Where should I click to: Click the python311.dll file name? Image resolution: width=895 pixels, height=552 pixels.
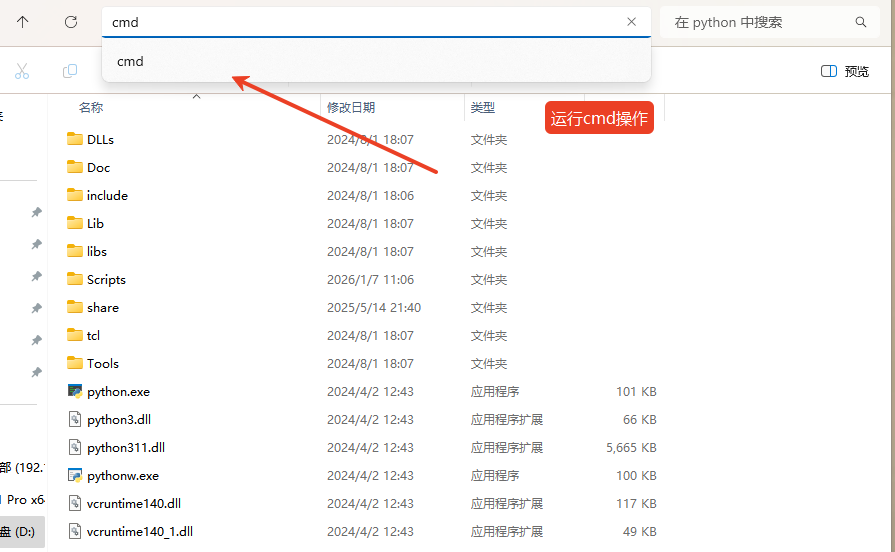pos(126,448)
